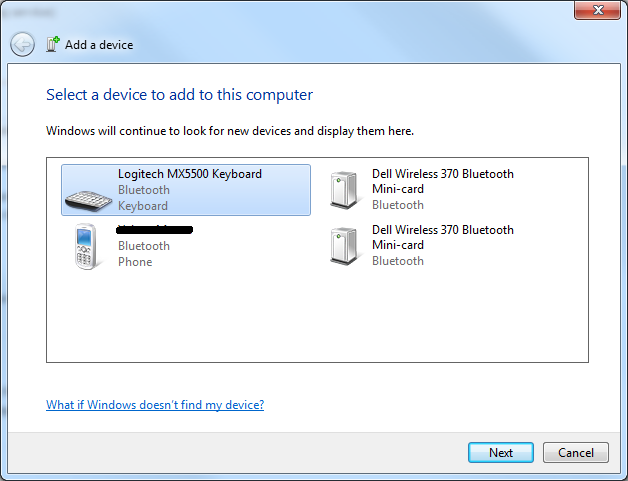Viewport: 628px width, 481px height.
Task: Click the 'Select a device to add' heading
Action: tap(179, 95)
